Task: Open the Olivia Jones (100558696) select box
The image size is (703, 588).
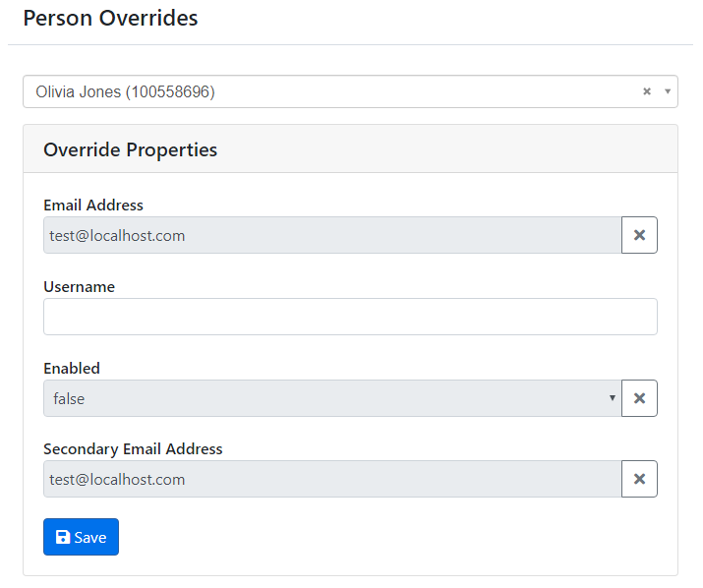Action: pos(350,91)
